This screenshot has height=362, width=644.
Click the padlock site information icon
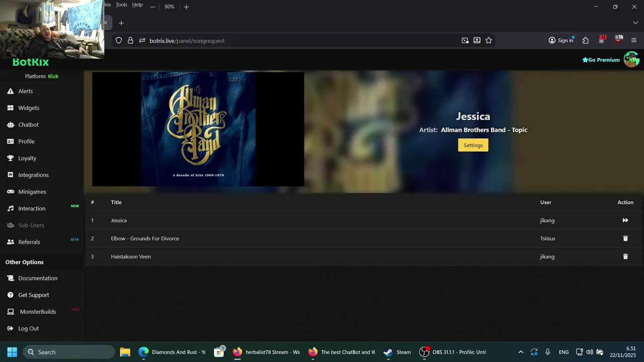(x=130, y=41)
